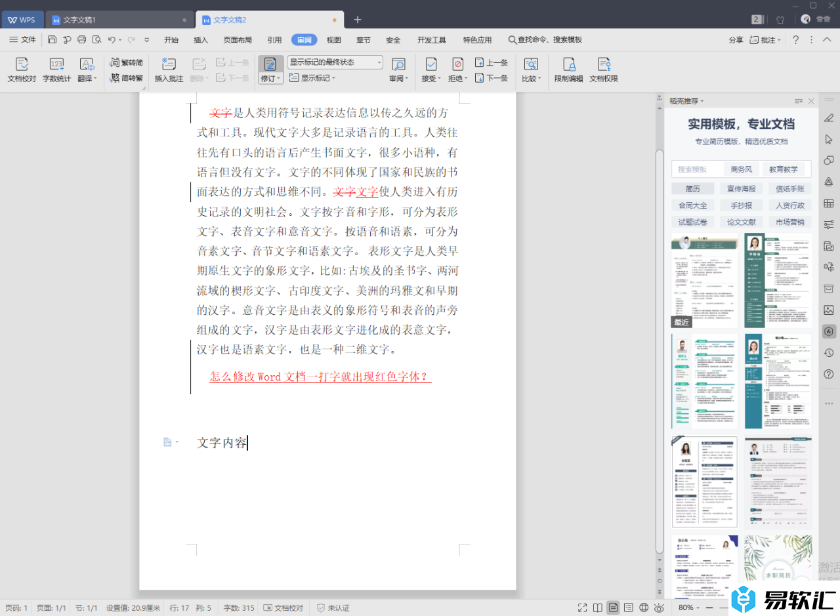This screenshot has width=840, height=616.
Task: Switch to web layout globe icon
Action: [x=644, y=608]
